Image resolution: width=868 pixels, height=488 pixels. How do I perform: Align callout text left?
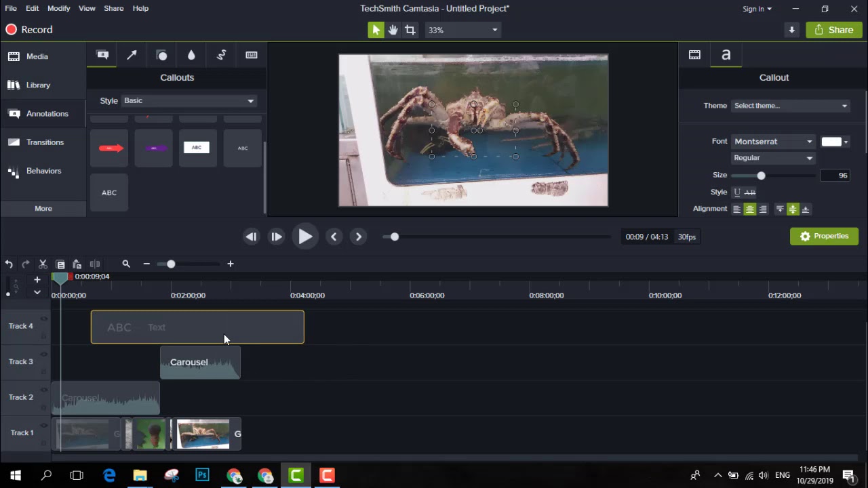point(736,209)
